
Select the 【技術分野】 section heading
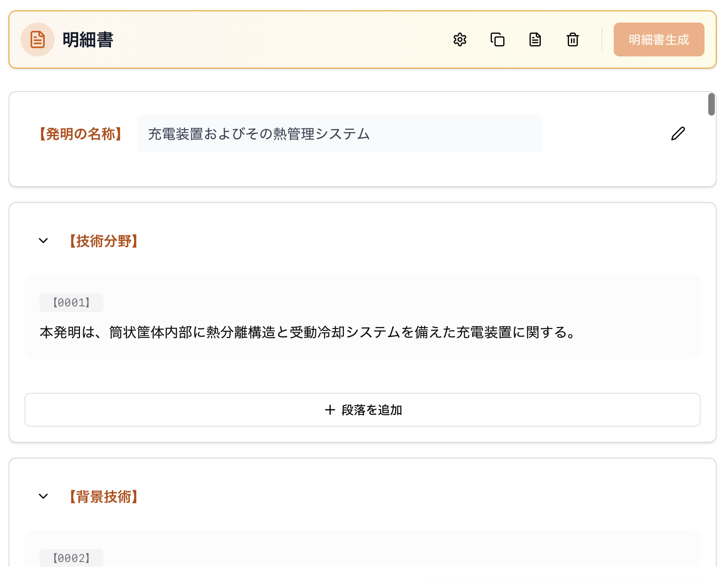[103, 241]
